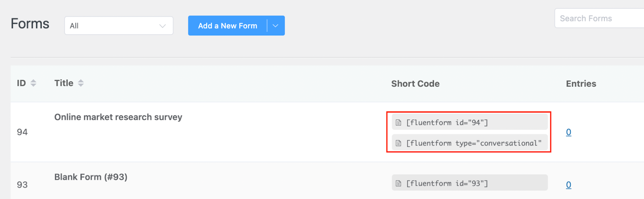Open the Blank Form (#93) title
This screenshot has height=199, width=644.
[91, 177]
